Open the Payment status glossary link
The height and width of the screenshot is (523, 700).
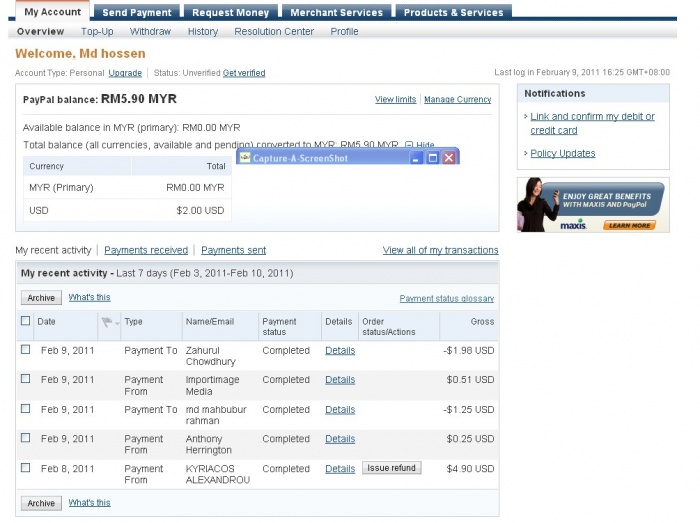tap(446, 299)
